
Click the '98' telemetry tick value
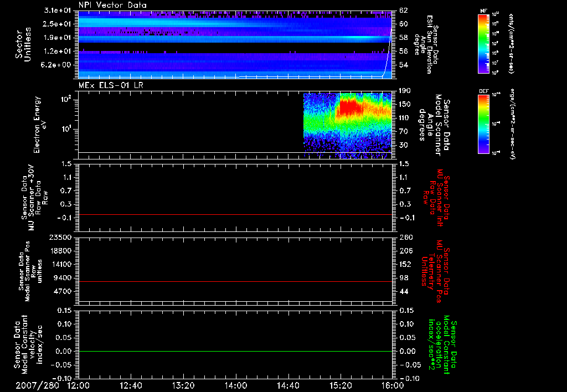pos(403,278)
